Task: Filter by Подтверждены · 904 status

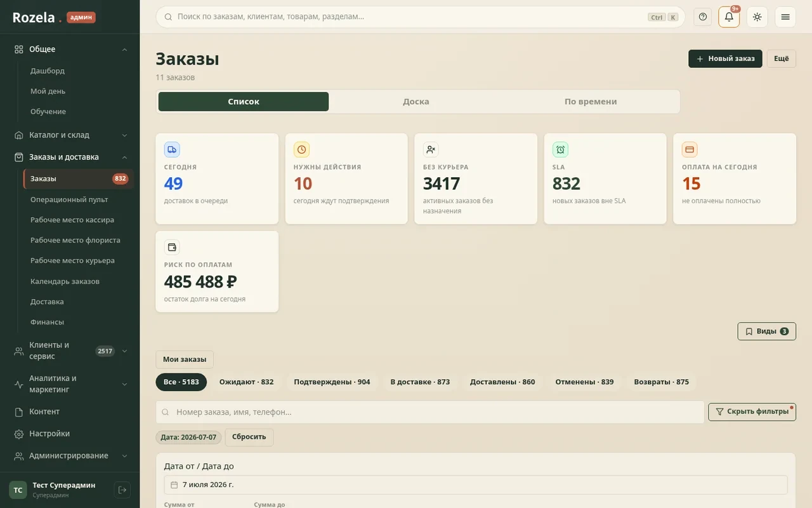Action: pyautogui.click(x=332, y=382)
